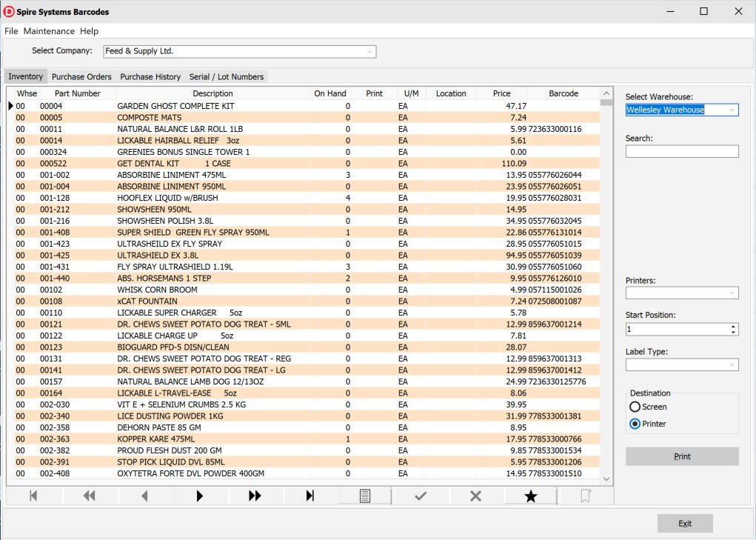Expand the Printers dropdown
756x540 pixels.
pyautogui.click(x=732, y=293)
